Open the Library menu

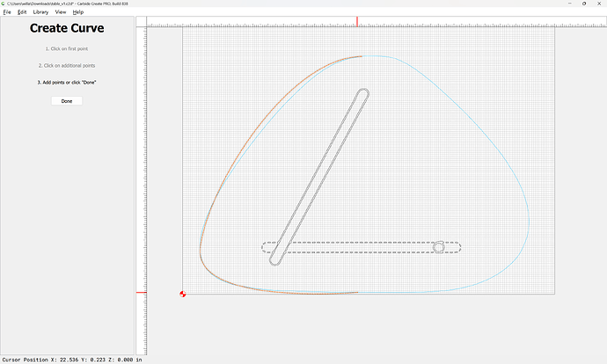[40, 12]
